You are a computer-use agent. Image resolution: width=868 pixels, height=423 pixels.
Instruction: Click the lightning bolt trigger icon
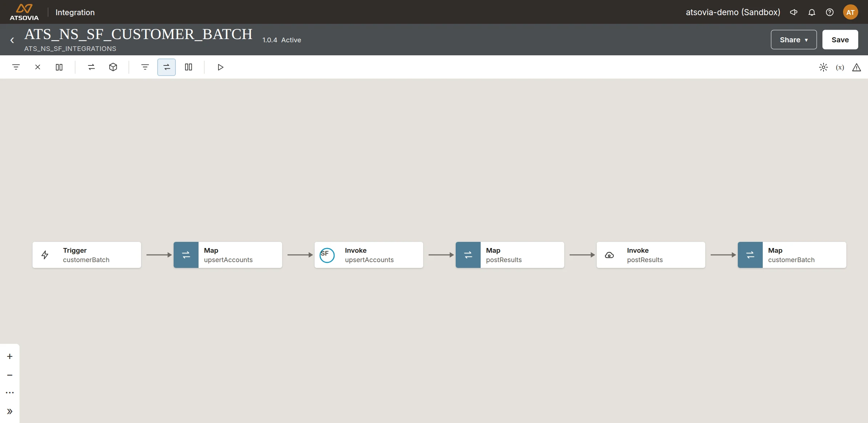coord(45,255)
